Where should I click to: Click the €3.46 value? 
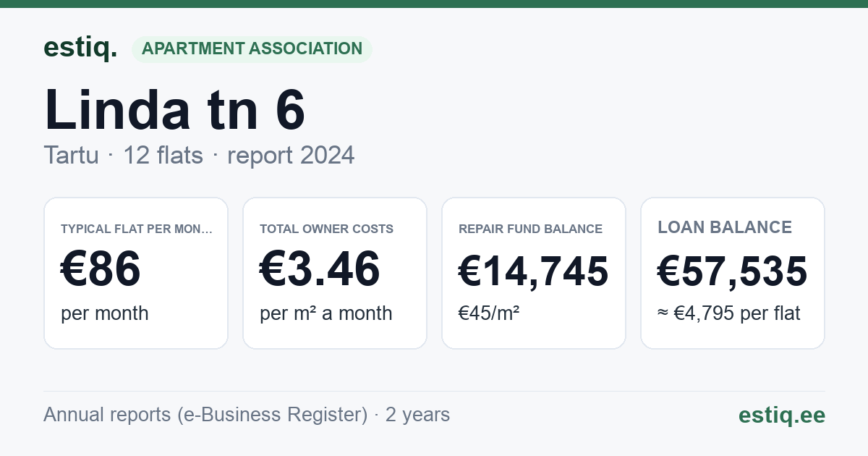point(320,269)
